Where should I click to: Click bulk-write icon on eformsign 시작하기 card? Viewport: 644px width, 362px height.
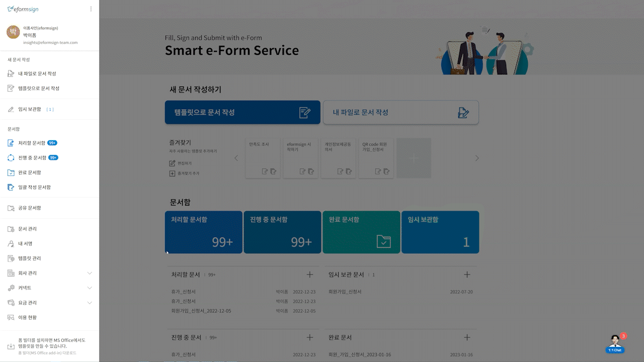[311, 171]
